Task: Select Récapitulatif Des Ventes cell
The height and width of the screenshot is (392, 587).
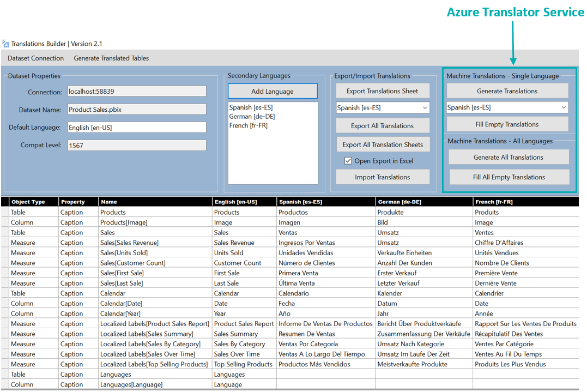Action: [525, 334]
